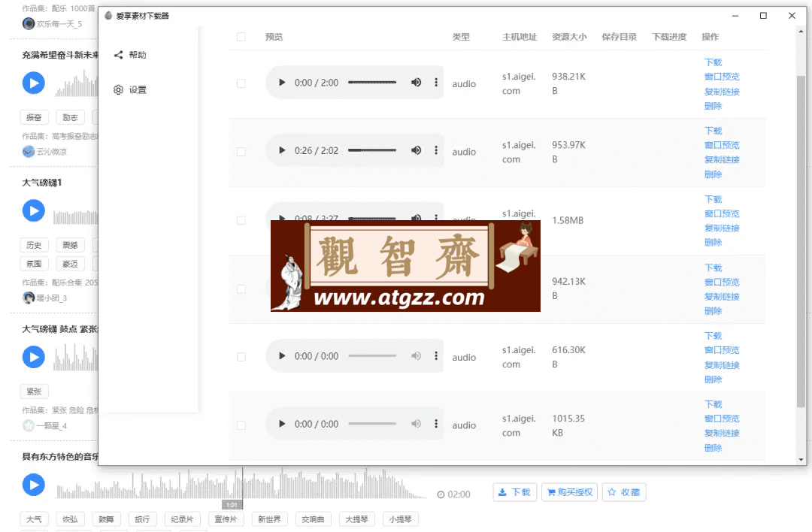Image resolution: width=812 pixels, height=532 pixels.
Task: Play the 大气磅礴 鼓点 紧张 track
Action: pos(34,357)
